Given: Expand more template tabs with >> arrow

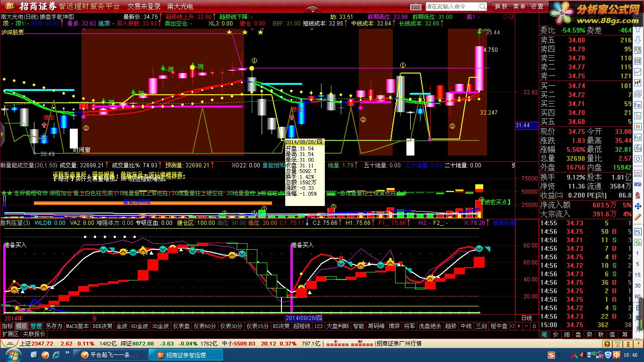Looking at the screenshot, I should tap(512, 326).
